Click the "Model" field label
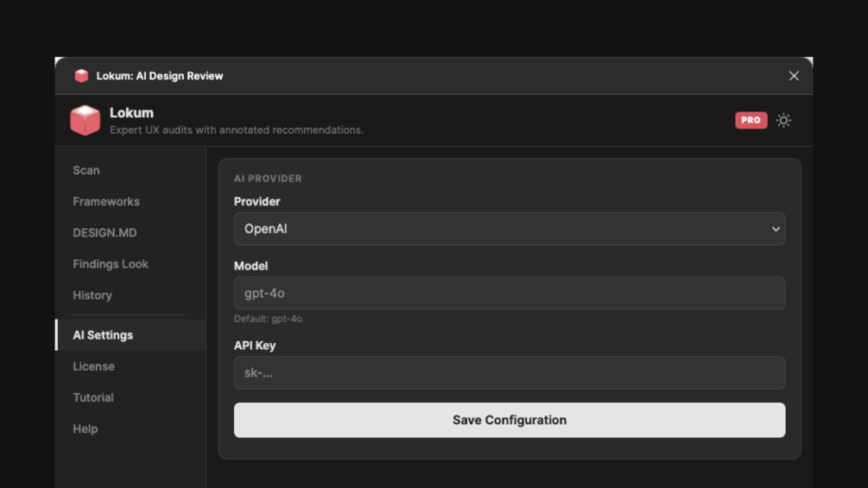The width and height of the screenshot is (868, 488). (x=250, y=266)
